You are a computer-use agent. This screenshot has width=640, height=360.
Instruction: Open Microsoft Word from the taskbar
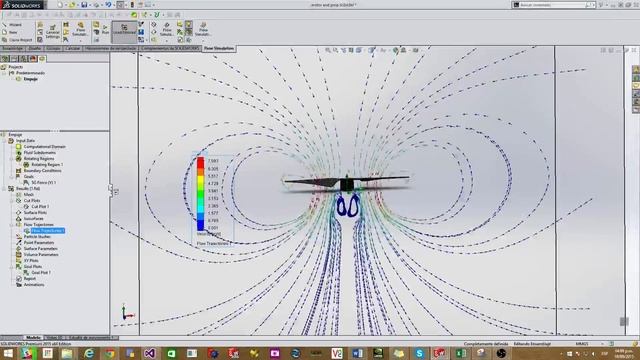click(358, 353)
